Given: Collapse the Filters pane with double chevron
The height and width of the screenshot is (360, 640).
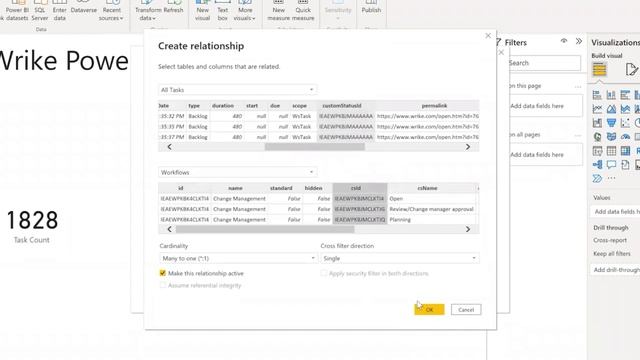Looking at the screenshot, I should point(579,41).
